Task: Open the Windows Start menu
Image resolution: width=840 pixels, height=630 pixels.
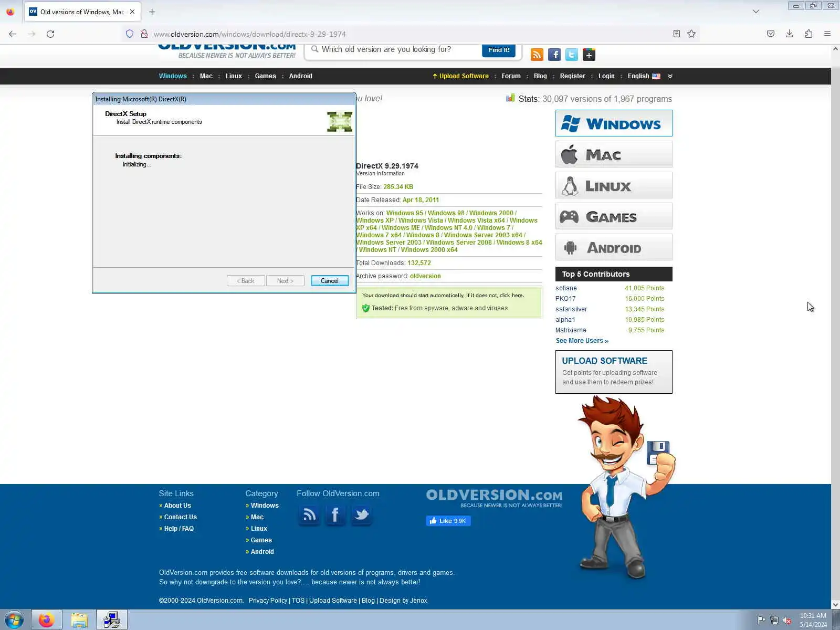Action: coord(14,620)
